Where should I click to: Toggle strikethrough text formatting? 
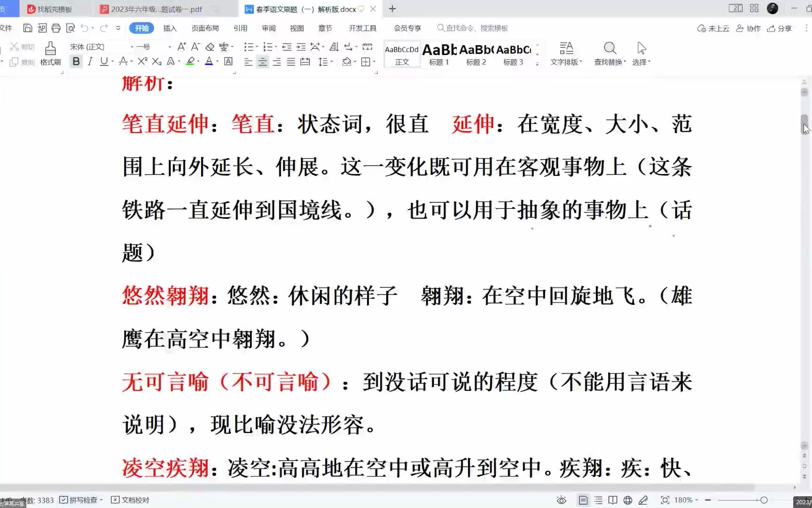tap(123, 62)
